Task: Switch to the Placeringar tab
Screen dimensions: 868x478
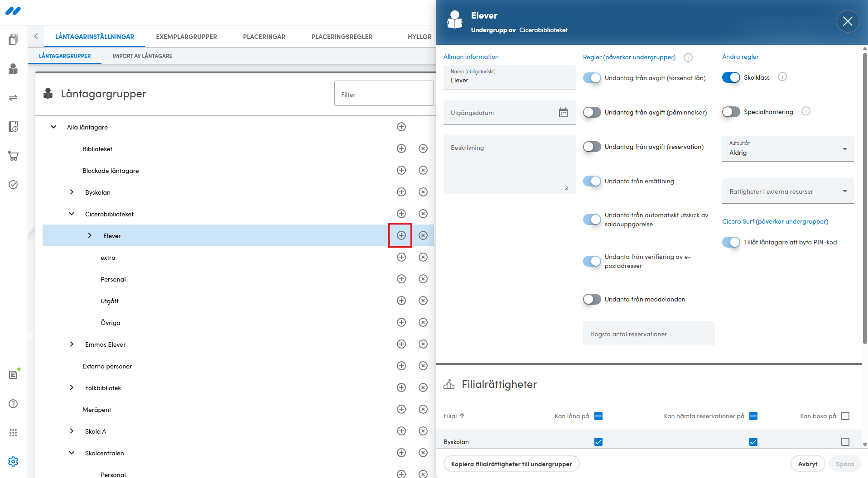Action: pos(264,37)
